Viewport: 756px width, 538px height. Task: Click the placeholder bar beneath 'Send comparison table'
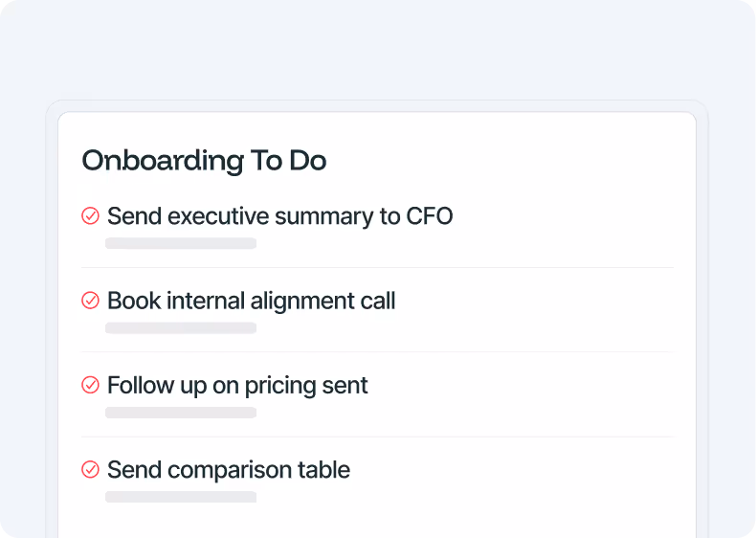click(181, 497)
